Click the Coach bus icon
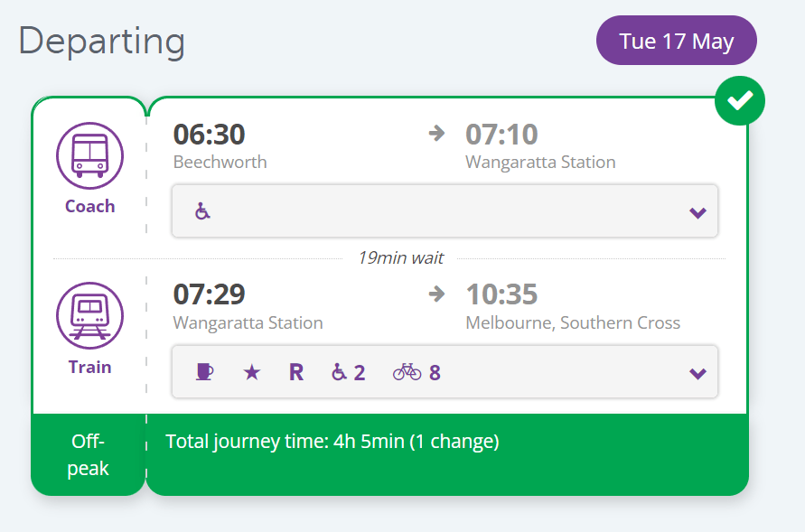The width and height of the screenshot is (805, 532). point(89,154)
